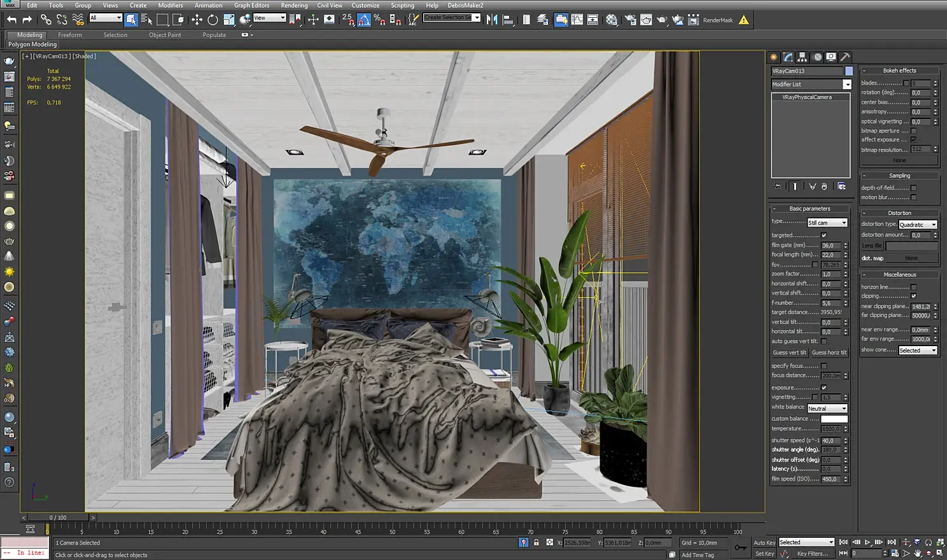Open the Utilities hammer panel
Screen dimensions: 947x560
(845, 57)
